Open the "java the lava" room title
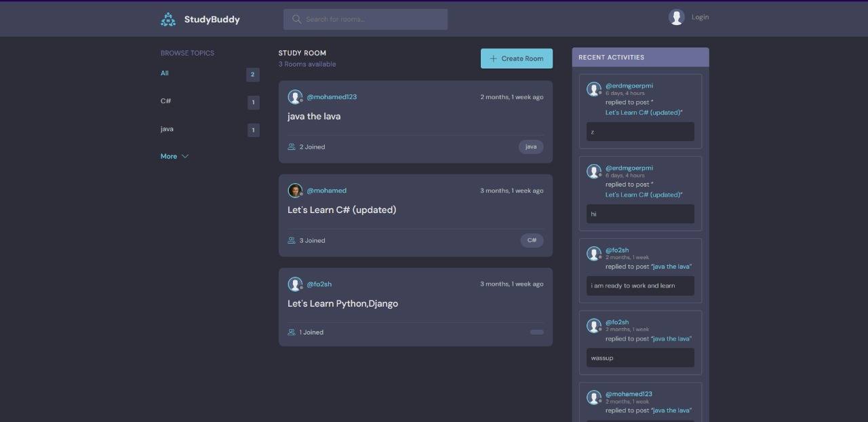The image size is (868, 422). pyautogui.click(x=314, y=116)
